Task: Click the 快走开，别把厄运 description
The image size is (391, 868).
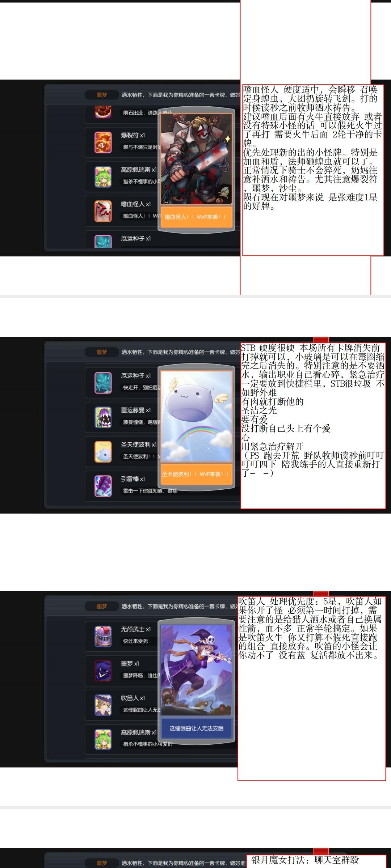Action: [x=142, y=388]
